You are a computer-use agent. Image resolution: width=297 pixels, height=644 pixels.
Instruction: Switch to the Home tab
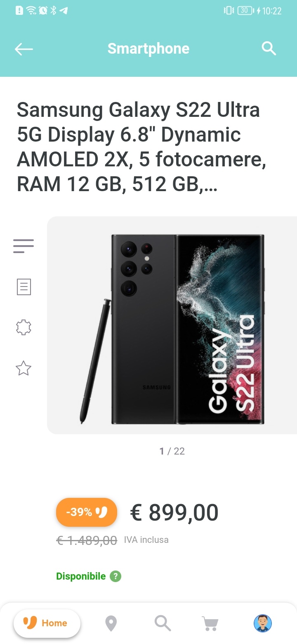47,623
